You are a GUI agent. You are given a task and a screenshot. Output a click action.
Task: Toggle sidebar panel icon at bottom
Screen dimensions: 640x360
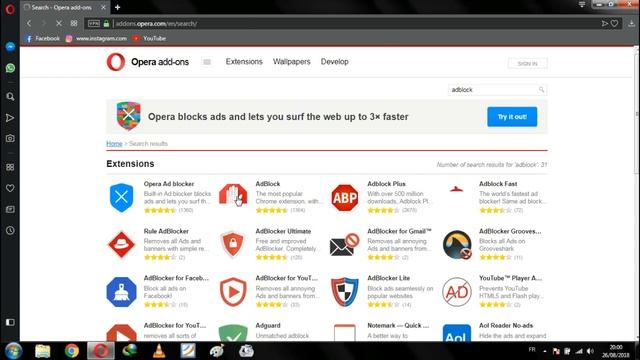[x=10, y=322]
